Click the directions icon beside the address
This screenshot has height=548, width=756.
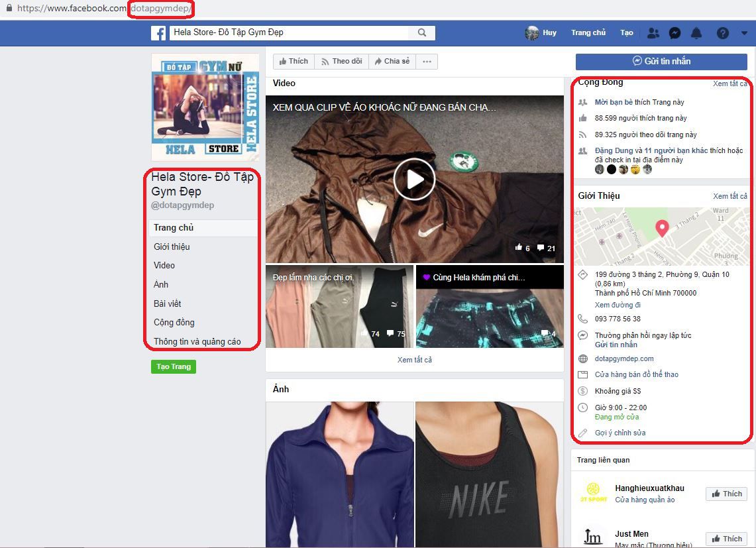click(583, 274)
